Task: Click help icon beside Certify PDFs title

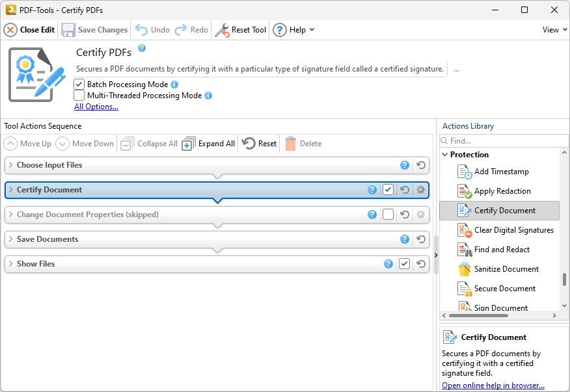Action: pyautogui.click(x=142, y=48)
